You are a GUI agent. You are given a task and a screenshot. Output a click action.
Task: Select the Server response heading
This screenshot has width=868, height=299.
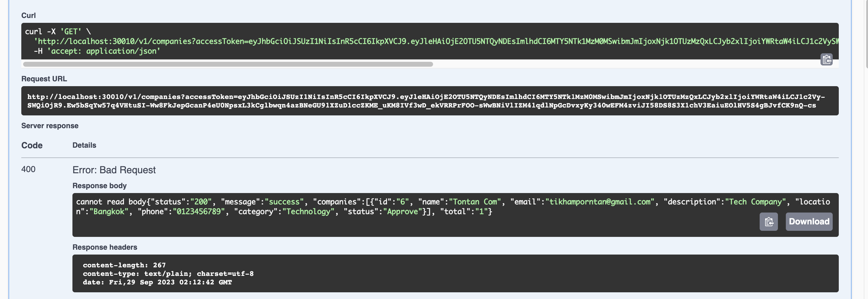coord(50,125)
